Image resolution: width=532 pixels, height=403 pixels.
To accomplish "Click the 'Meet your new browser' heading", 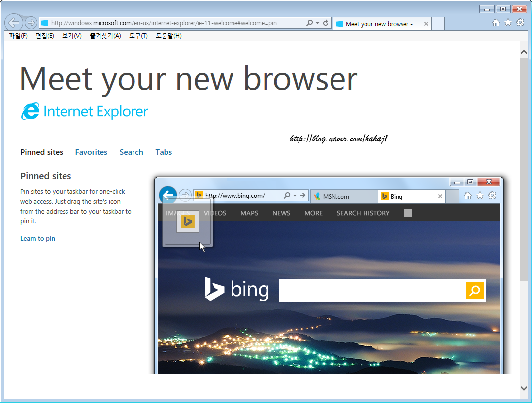I will point(189,79).
